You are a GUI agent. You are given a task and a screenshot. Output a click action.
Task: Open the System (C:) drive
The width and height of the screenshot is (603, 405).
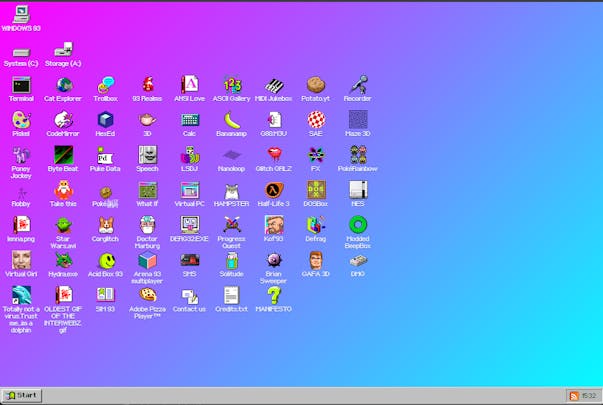pyautogui.click(x=20, y=50)
